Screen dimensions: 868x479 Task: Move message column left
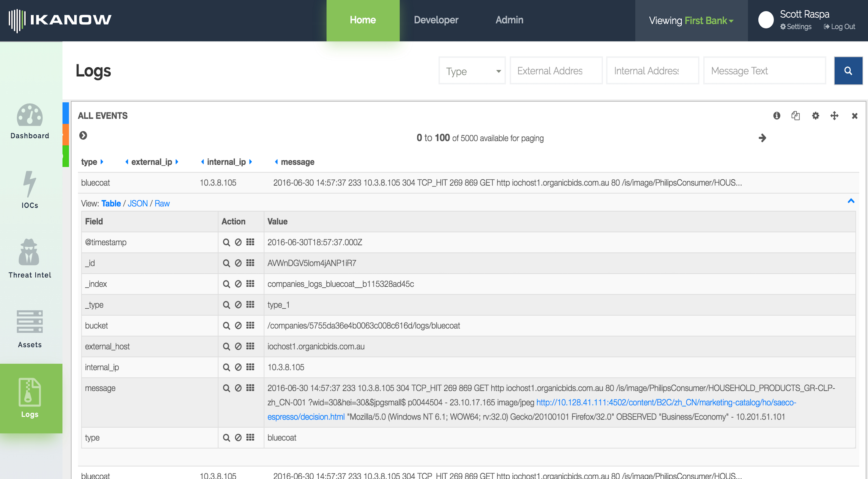pyautogui.click(x=276, y=162)
